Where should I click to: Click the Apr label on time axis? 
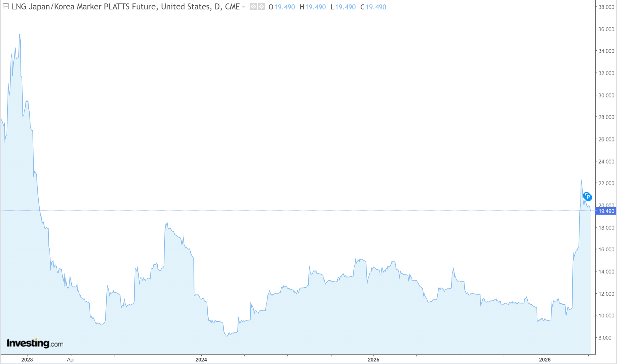71,360
